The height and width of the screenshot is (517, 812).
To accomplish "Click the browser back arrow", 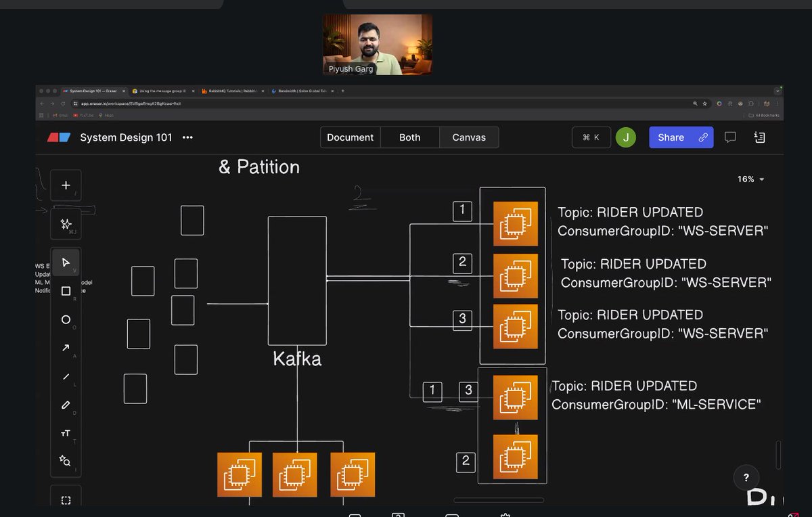I will pos(42,104).
